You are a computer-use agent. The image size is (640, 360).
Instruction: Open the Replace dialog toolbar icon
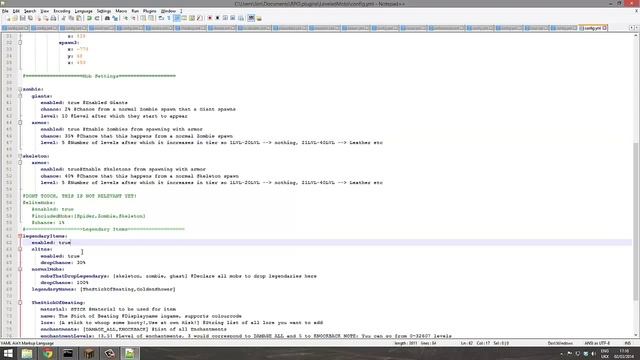pyautogui.click(x=115, y=18)
